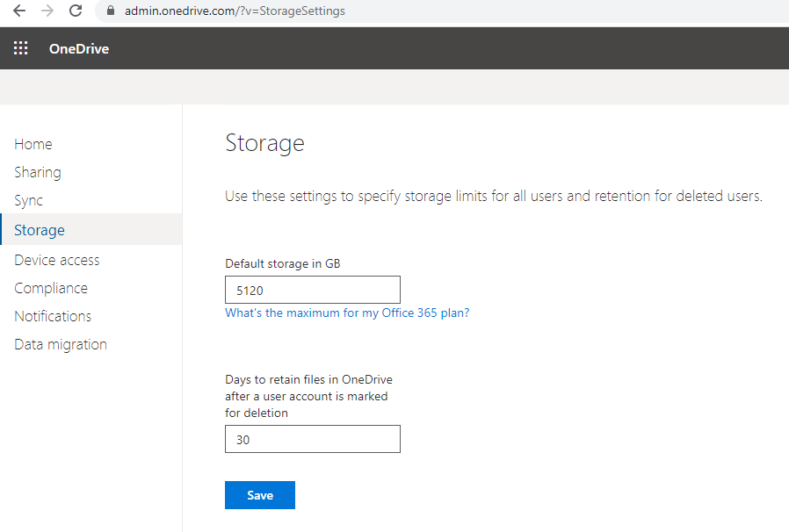
Task: Open the app launcher waffle icon
Action: tap(20, 48)
